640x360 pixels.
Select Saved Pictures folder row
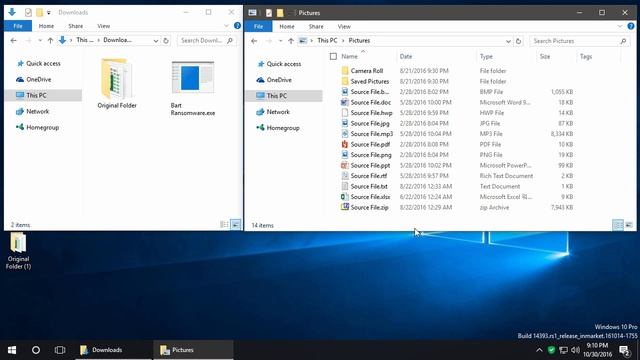(457, 81)
